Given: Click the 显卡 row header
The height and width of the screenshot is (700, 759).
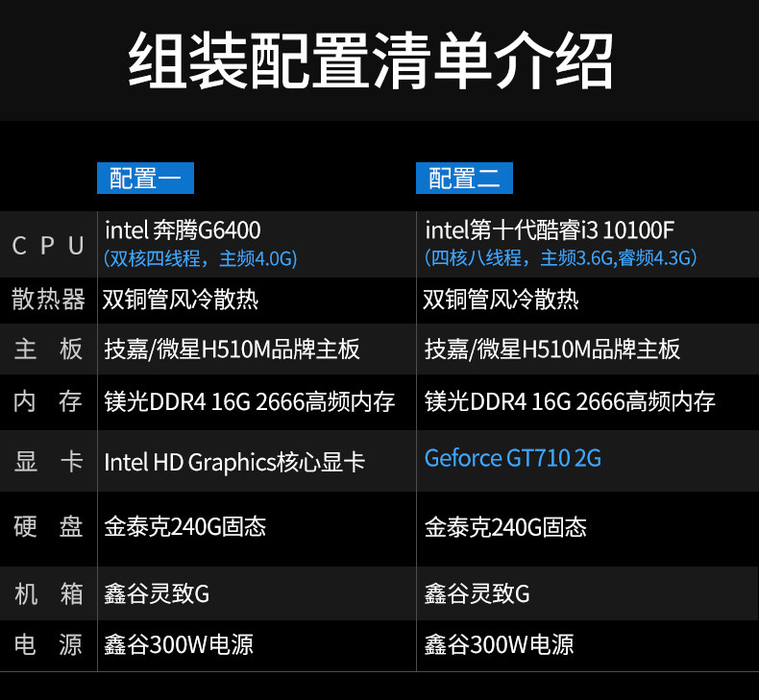Looking at the screenshot, I should tap(48, 461).
